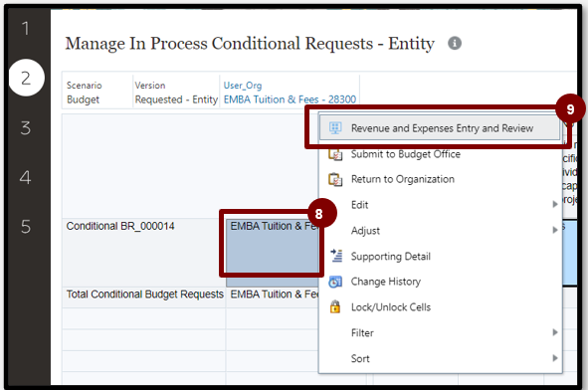Go to step 3 in sidebar
This screenshot has height=390, width=588.
(26, 128)
